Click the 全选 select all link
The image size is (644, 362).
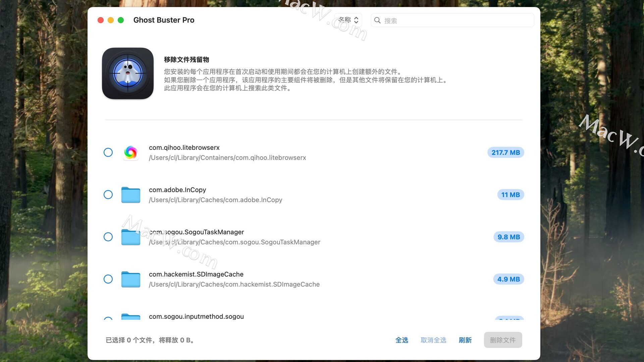click(402, 340)
